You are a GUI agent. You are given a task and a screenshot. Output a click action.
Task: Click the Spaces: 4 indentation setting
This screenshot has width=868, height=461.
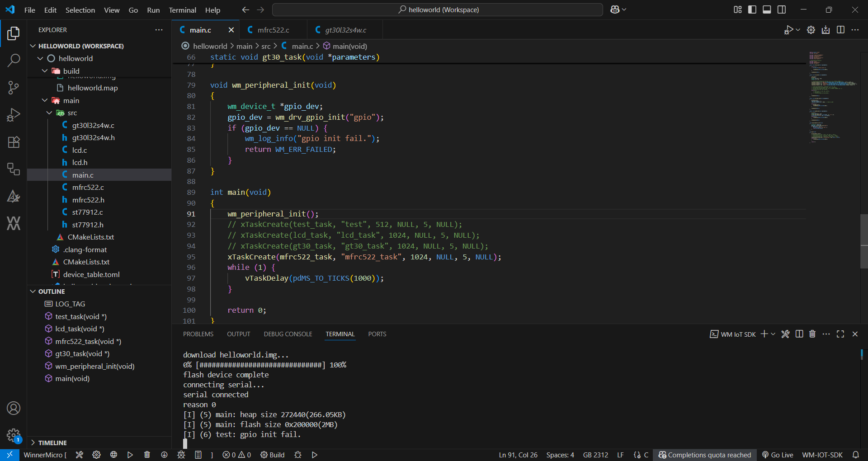tap(560, 455)
